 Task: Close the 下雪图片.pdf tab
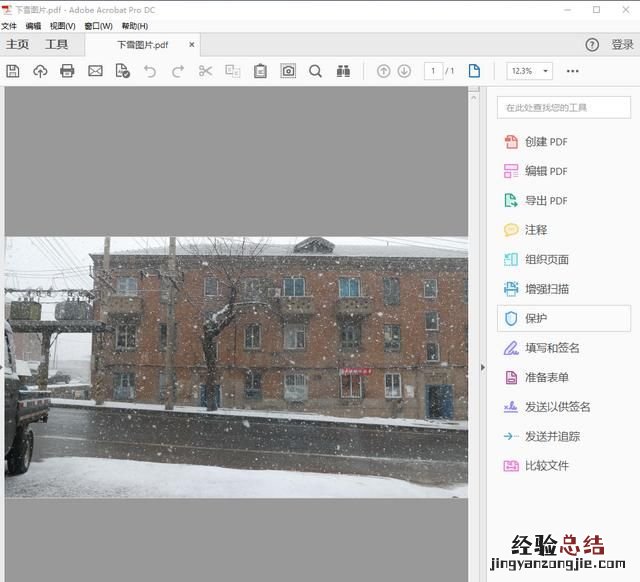pos(192,45)
